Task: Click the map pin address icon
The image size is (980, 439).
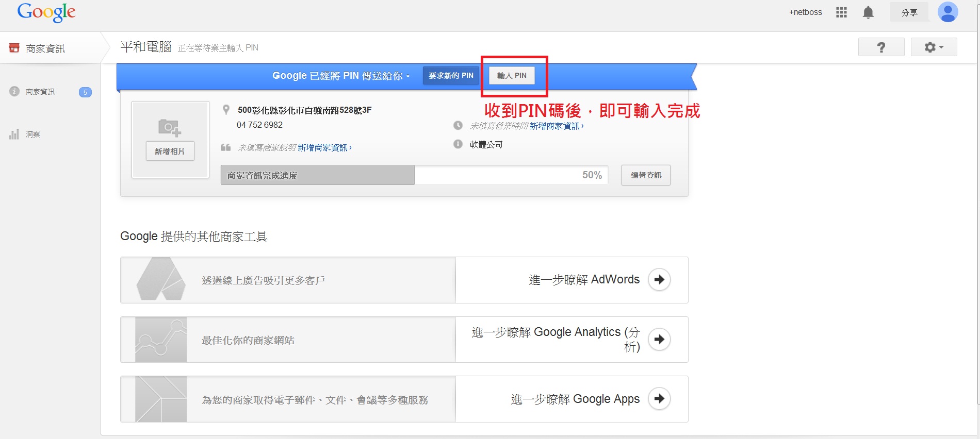Action: [x=226, y=110]
